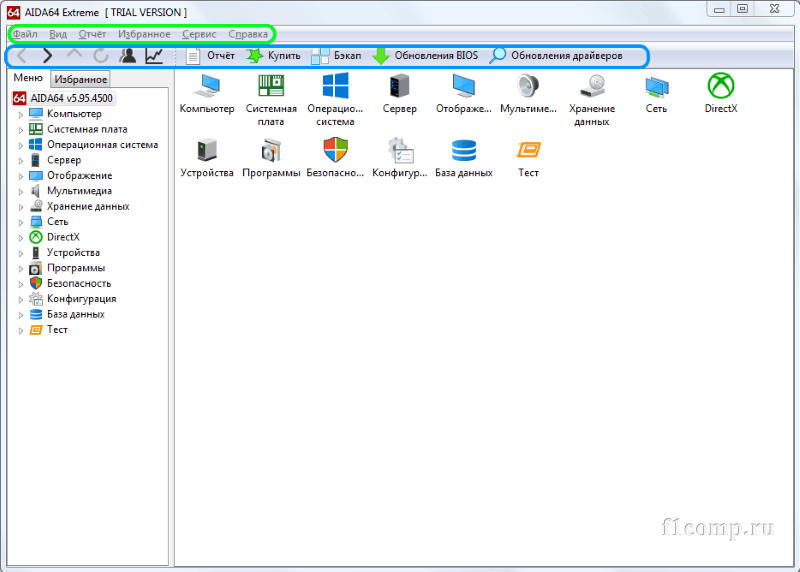Image resolution: width=800 pixels, height=572 pixels.
Task: Open the Сеть large icon in pane
Action: 657,86
